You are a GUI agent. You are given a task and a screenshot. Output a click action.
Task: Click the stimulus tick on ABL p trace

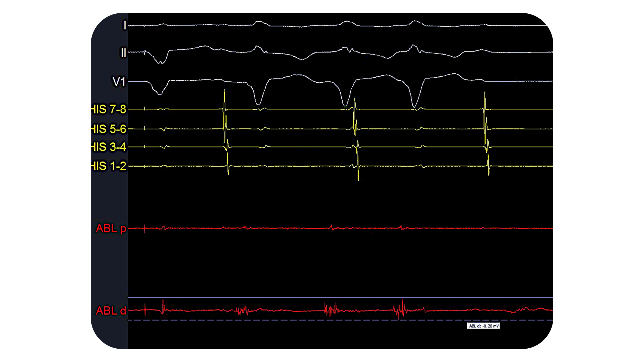[x=145, y=228]
